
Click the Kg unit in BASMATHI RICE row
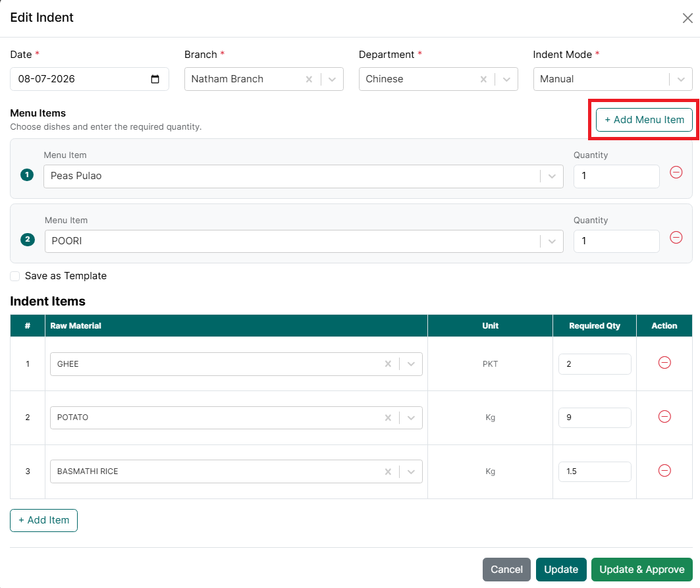(490, 471)
